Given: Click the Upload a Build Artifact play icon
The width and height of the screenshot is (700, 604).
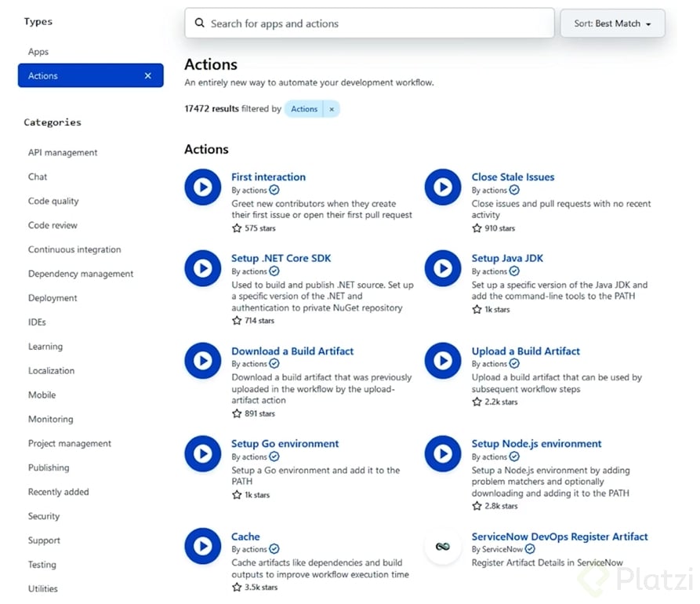Looking at the screenshot, I should tap(443, 361).
